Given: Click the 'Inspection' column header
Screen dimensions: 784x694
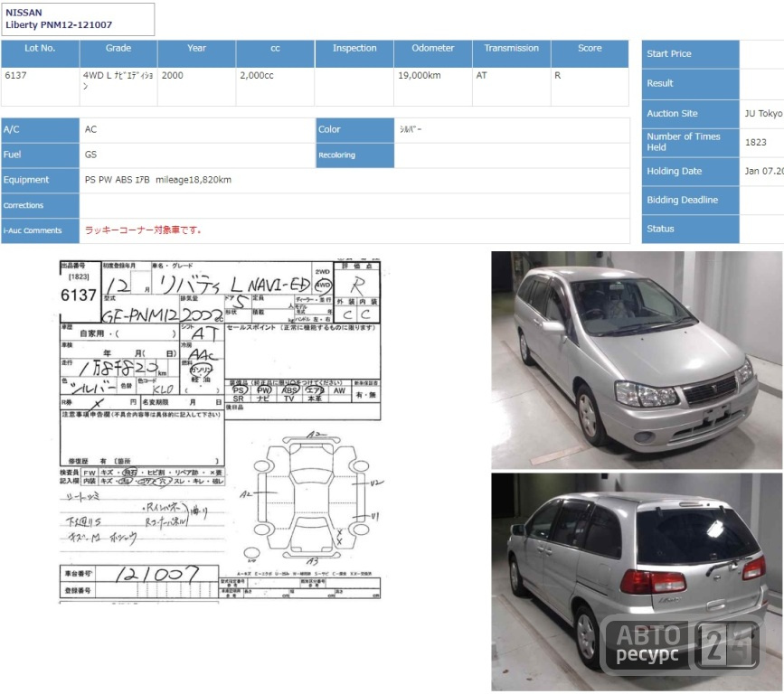Looking at the screenshot, I should click(354, 54).
